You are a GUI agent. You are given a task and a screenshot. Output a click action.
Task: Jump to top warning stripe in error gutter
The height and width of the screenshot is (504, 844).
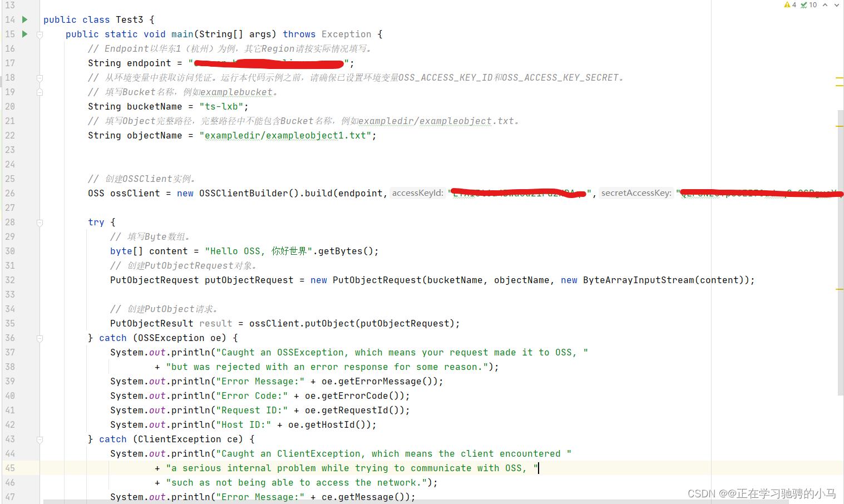[840, 78]
